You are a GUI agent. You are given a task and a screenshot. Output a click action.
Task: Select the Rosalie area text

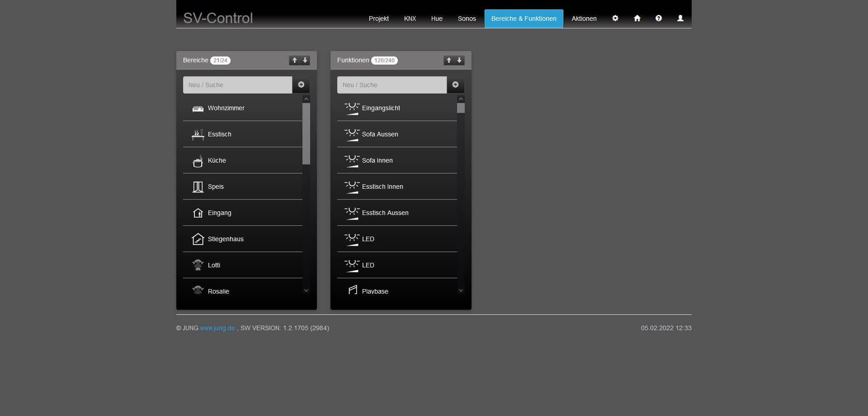pos(218,291)
